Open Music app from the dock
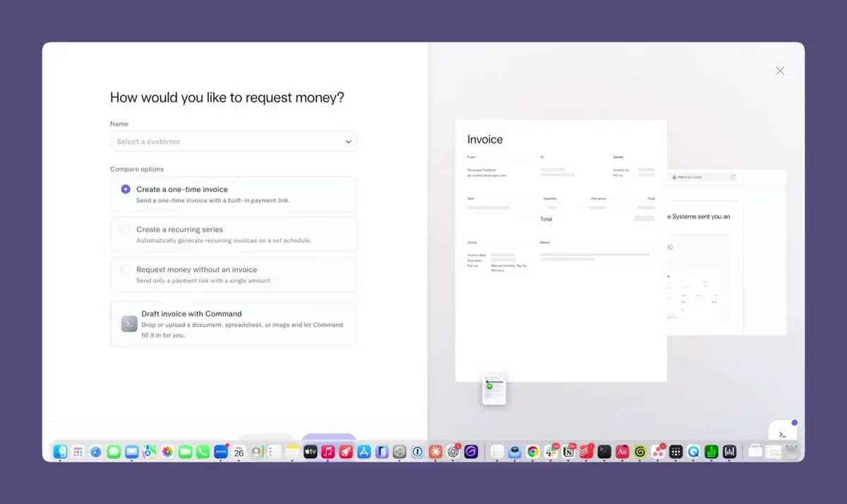 point(328,452)
